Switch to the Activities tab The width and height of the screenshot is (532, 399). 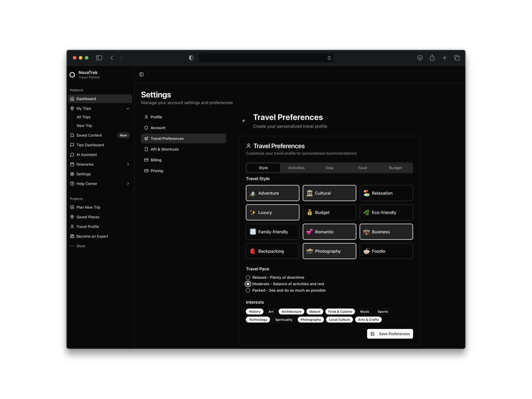[x=296, y=168]
